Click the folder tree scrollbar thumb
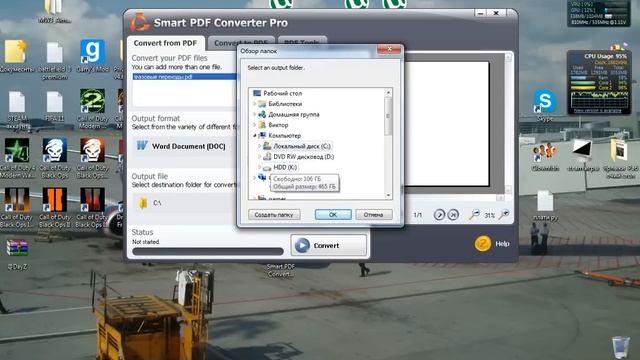Viewport: 640px width, 360px height. pos(388,116)
